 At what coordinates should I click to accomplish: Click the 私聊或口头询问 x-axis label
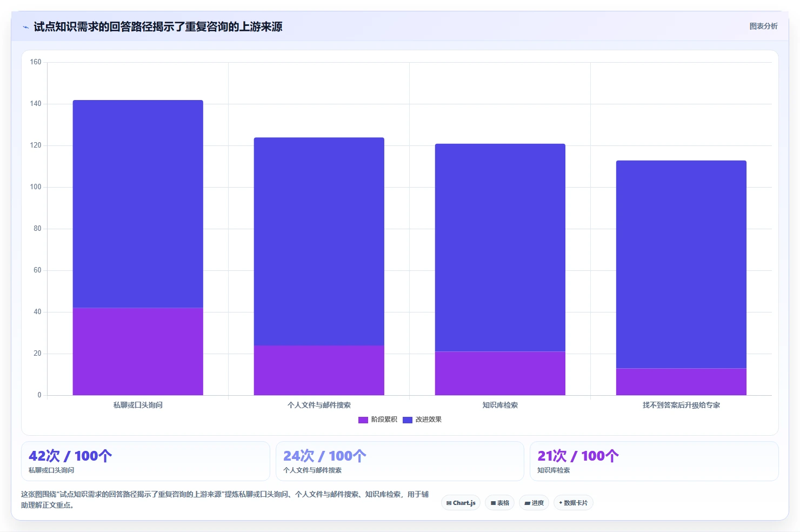[x=138, y=405]
